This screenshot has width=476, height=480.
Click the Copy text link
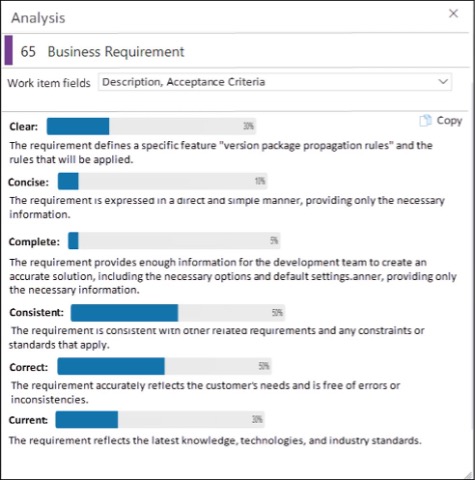449,121
